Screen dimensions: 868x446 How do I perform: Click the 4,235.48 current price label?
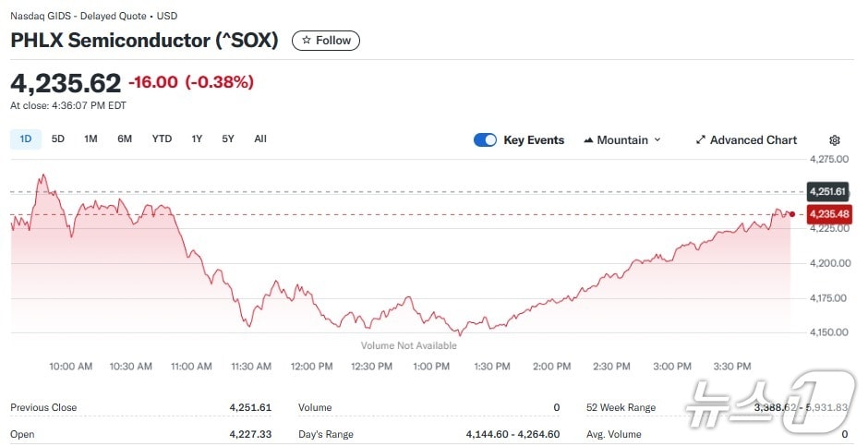coord(827,214)
